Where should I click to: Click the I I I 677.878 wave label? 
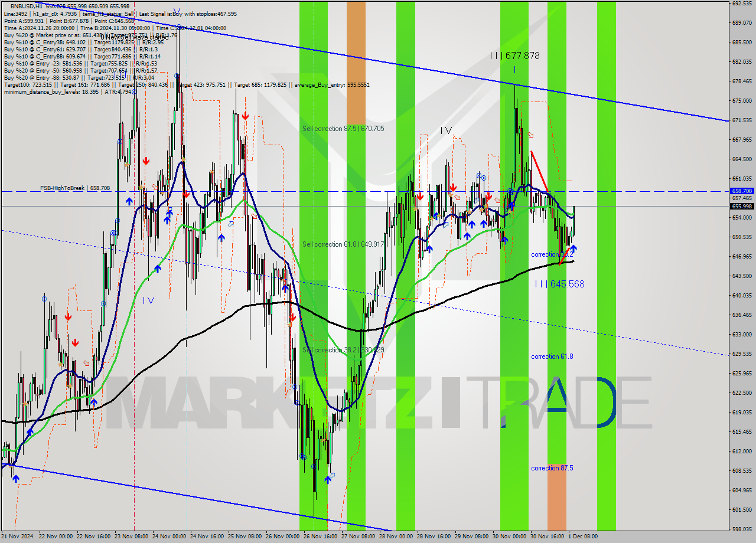pos(514,55)
